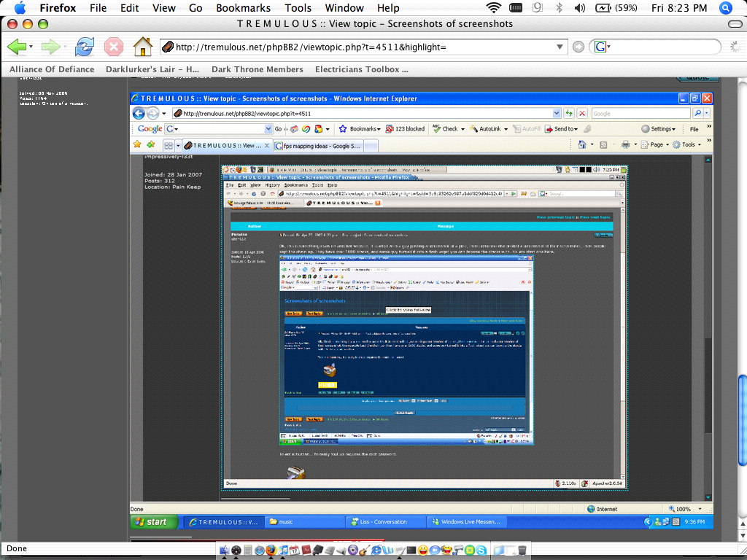
Task: Open the File menu in the Mac menu bar
Action: click(98, 7)
